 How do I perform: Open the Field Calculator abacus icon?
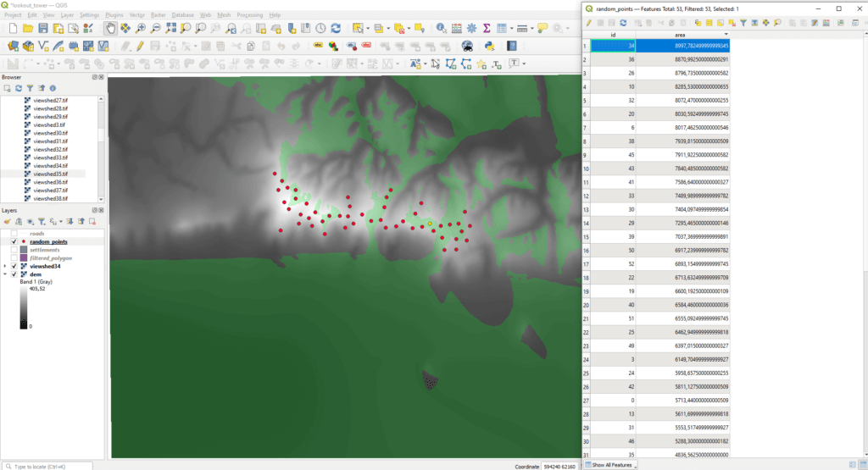point(457,28)
